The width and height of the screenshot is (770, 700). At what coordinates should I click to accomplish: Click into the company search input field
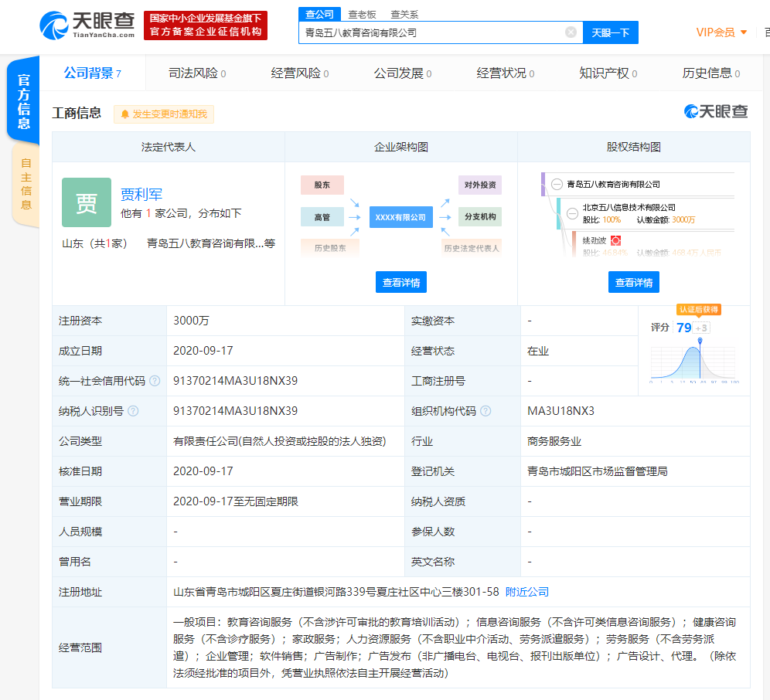click(x=429, y=32)
